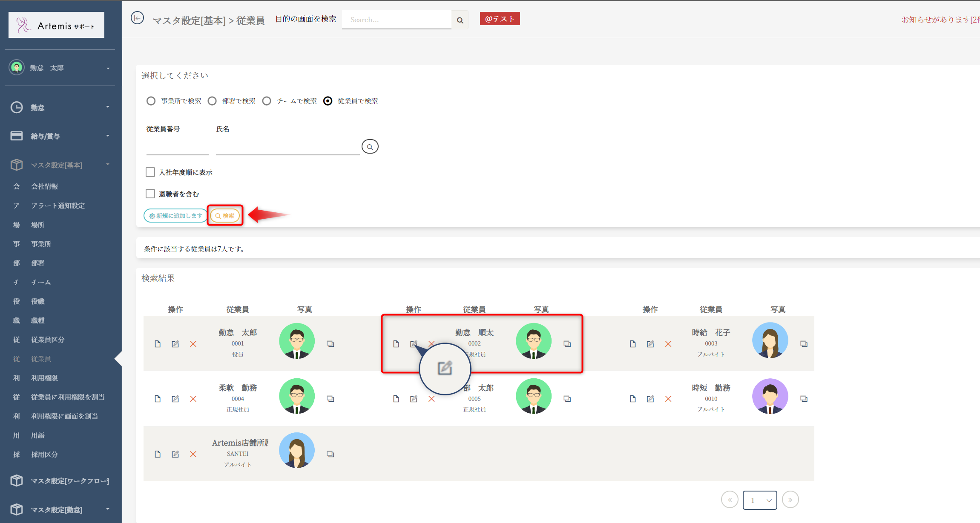Click the top search magnifier button
The width and height of the screenshot is (980, 523).
[460, 20]
